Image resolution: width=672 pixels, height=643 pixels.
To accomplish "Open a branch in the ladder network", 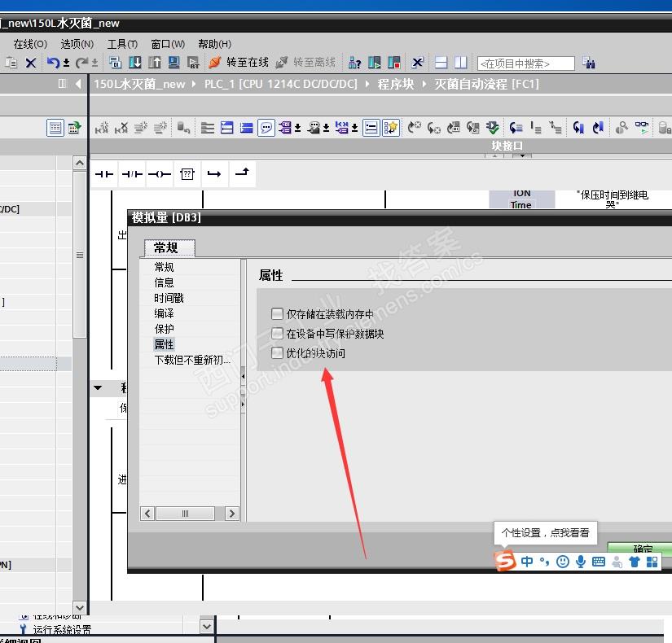I will (x=214, y=174).
